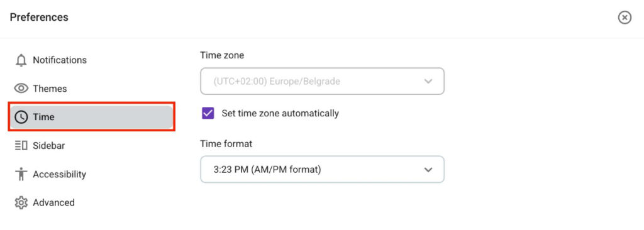
Task: Close Preferences with the X icon
Action: (625, 18)
